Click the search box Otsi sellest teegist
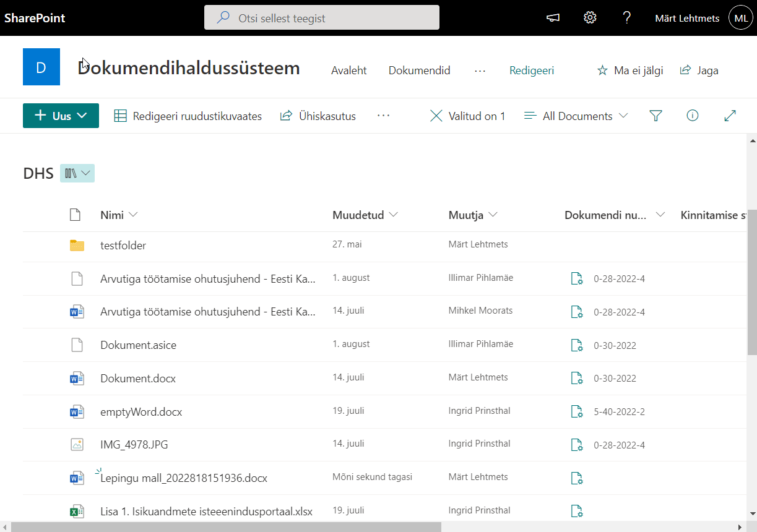 (x=322, y=18)
